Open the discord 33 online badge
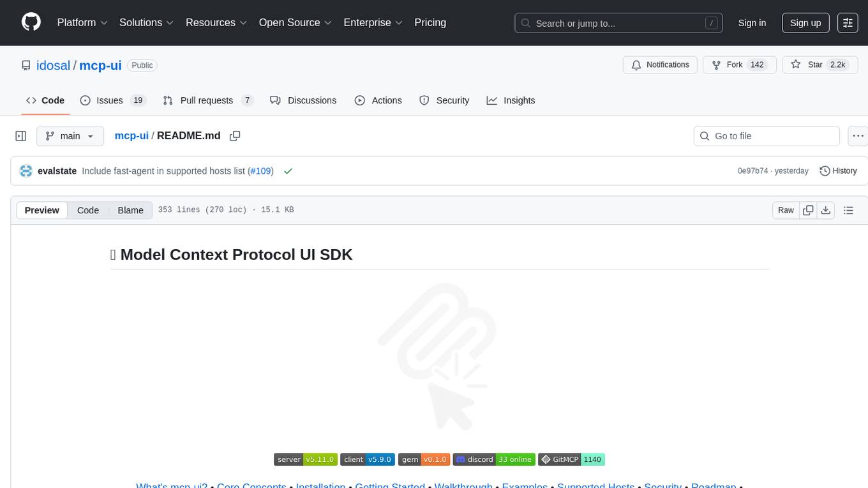This screenshot has width=868, height=488. coord(494,459)
